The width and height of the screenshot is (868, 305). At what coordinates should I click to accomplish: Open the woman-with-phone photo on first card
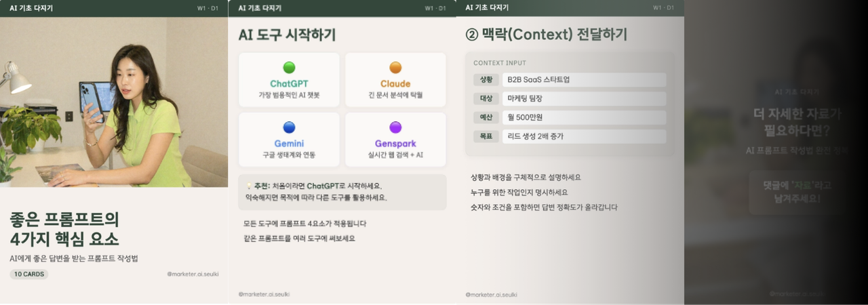[x=114, y=102]
